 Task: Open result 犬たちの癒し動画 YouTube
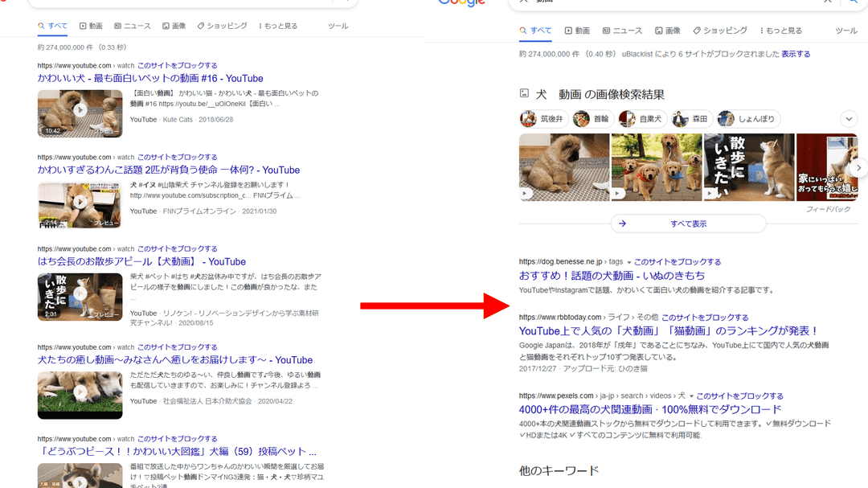tap(175, 360)
